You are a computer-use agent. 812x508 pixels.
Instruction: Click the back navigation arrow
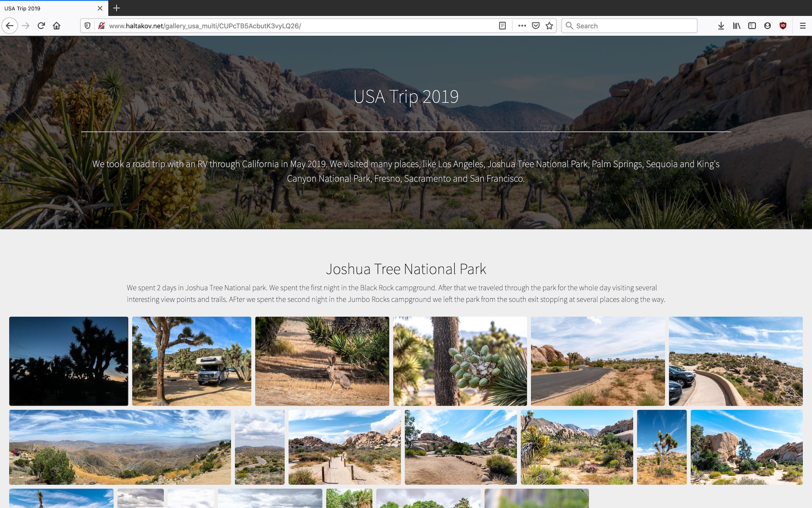10,26
